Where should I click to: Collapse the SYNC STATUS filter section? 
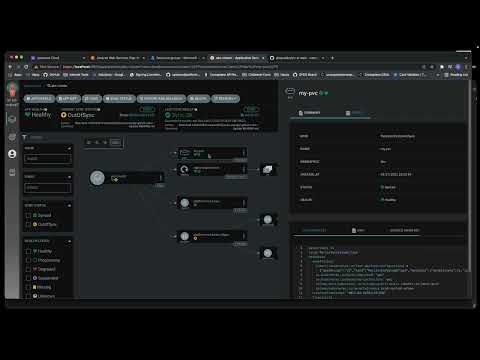pos(69,206)
